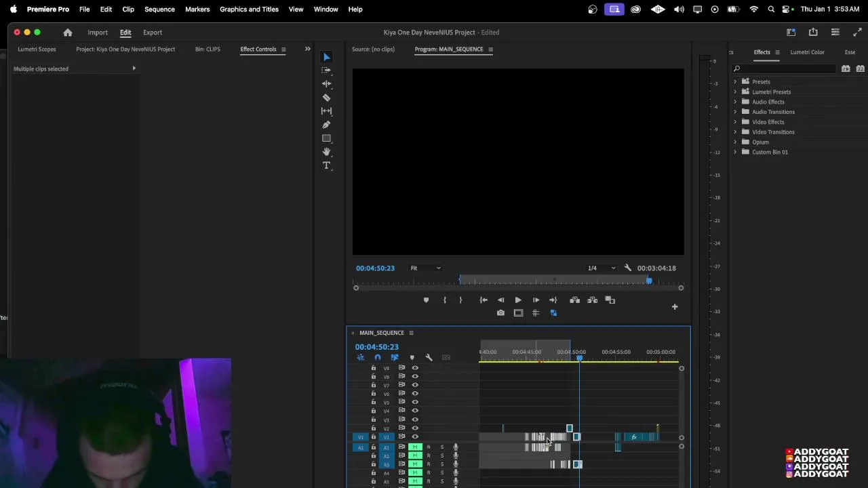Screen dimensions: 868x488
Task: Switch to Lumetri Scopes tab
Action: [37, 49]
